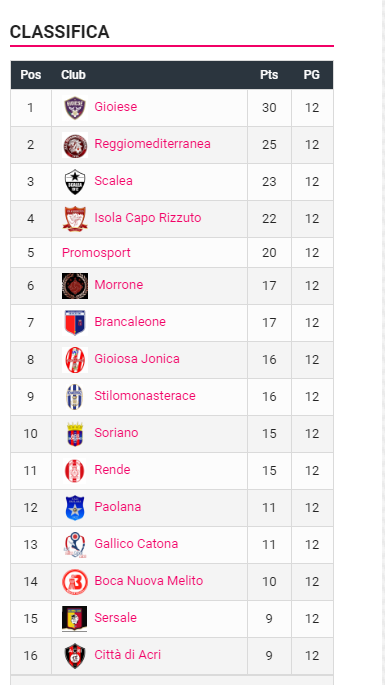Open the Rende club link
385x685 pixels.
click(x=112, y=470)
